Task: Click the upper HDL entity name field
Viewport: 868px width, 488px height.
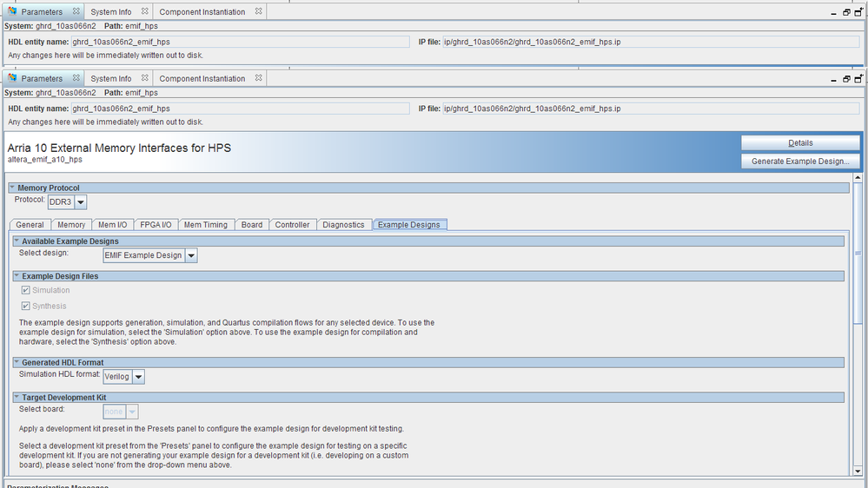Action: 241,42
